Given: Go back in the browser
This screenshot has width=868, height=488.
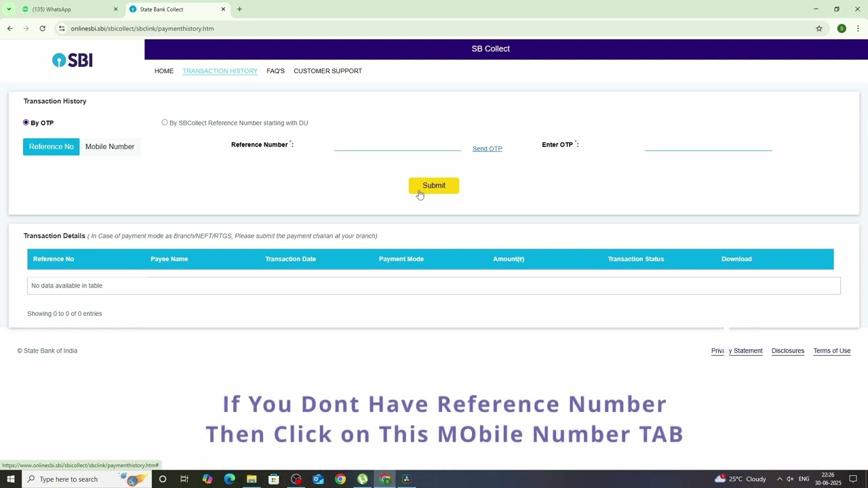Looking at the screenshot, I should 9,28.
